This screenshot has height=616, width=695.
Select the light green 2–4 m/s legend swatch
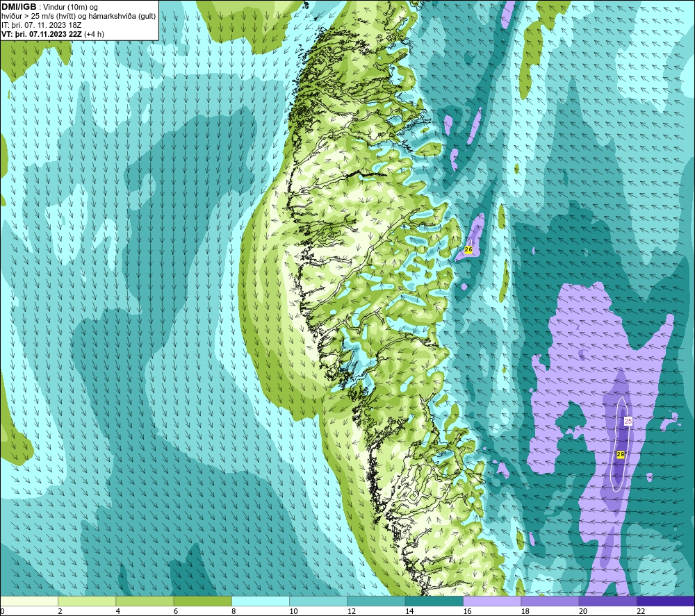pos(87,601)
